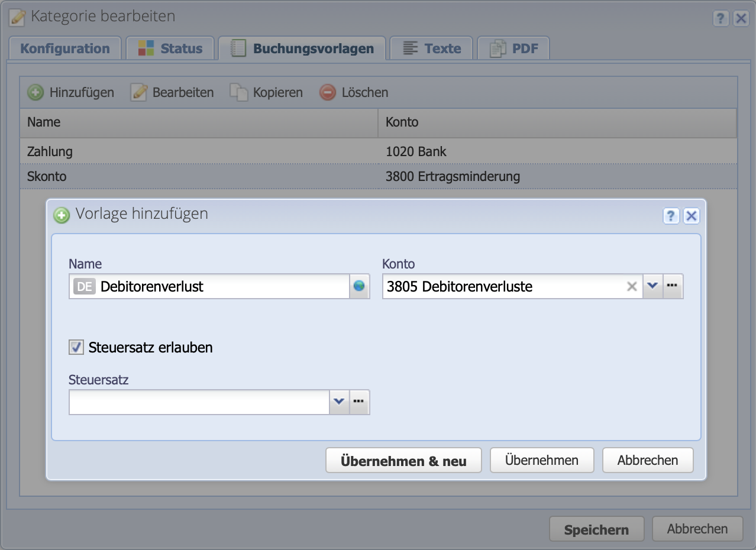
Task: Switch to the PDF tab
Action: tap(513, 48)
